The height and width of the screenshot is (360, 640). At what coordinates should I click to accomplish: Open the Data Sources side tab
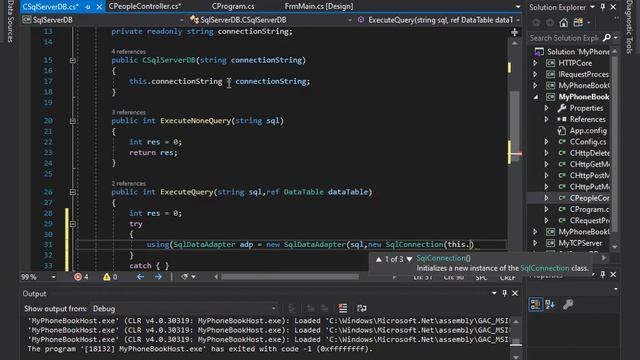(x=10, y=22)
